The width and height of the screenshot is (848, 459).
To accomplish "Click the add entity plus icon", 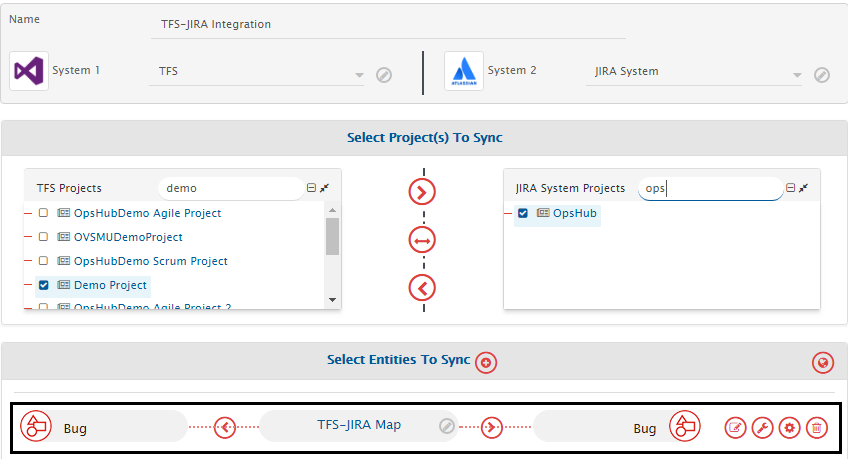I will (487, 362).
